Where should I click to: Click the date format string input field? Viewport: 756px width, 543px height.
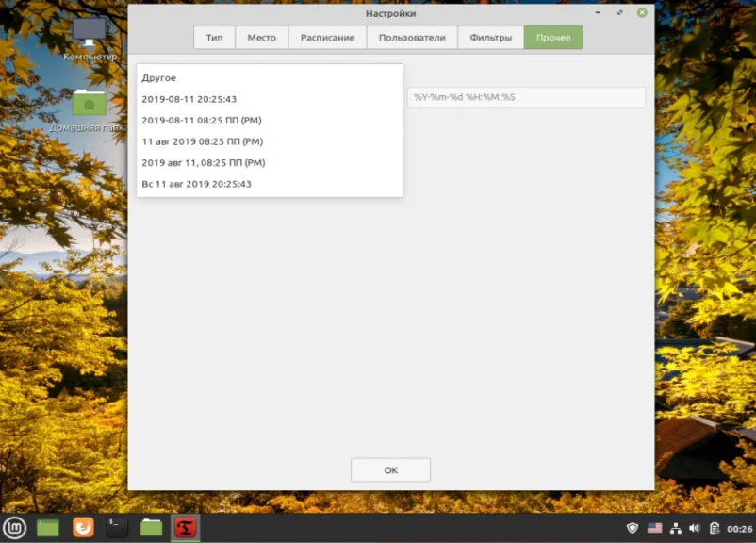click(526, 97)
